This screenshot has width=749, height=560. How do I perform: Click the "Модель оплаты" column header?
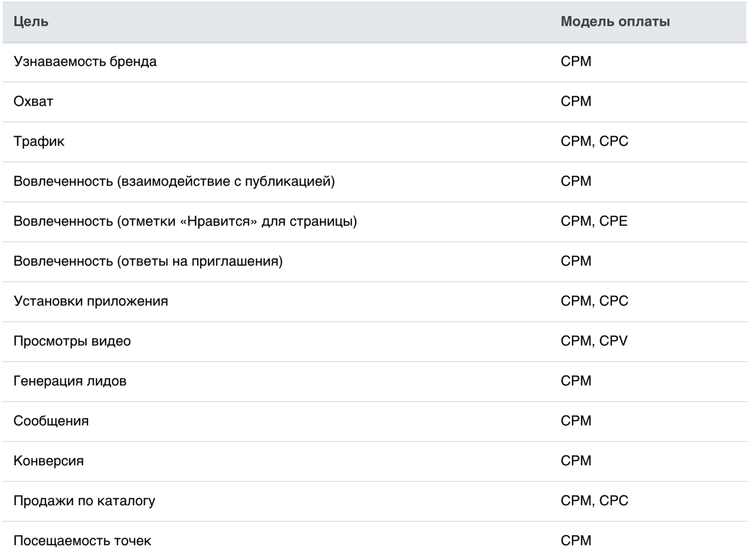point(615,21)
